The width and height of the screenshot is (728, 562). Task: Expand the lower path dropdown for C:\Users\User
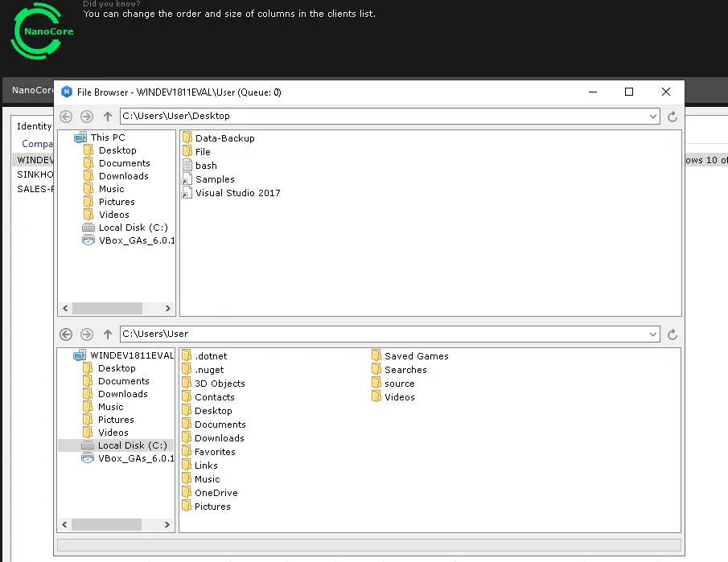pyautogui.click(x=652, y=334)
